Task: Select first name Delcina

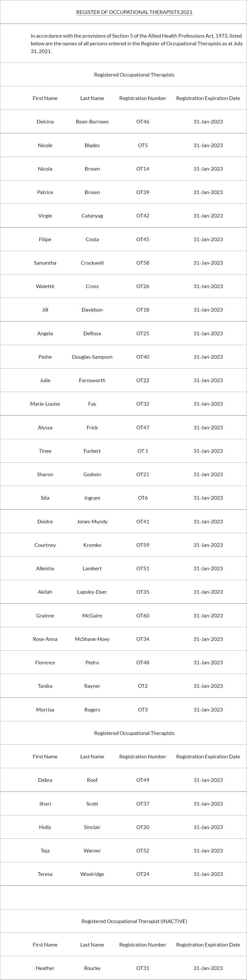Action: (45, 122)
